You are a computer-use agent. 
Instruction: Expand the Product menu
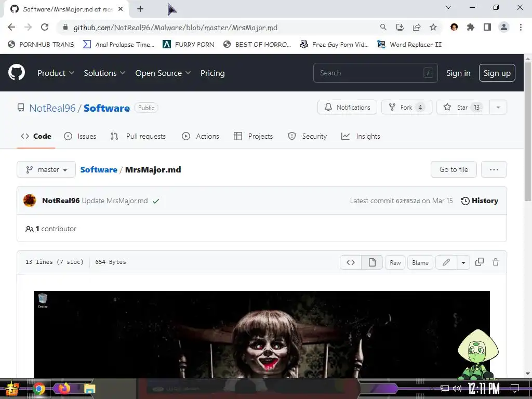(56, 73)
